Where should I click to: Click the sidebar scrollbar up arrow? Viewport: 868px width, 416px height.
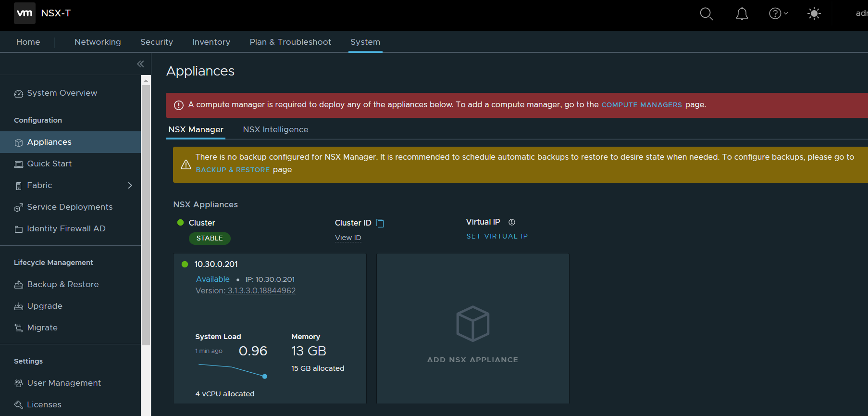146,80
